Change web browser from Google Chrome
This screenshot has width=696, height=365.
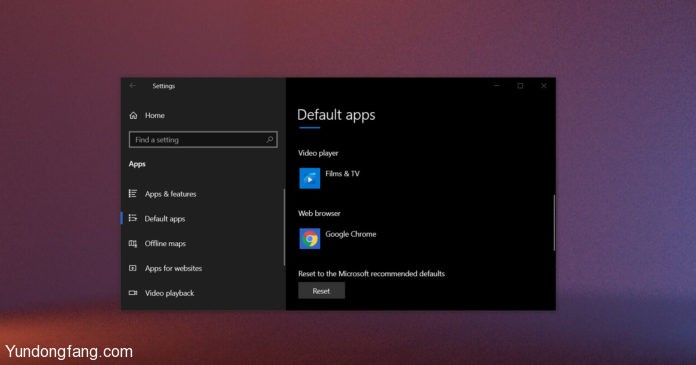pyautogui.click(x=351, y=234)
